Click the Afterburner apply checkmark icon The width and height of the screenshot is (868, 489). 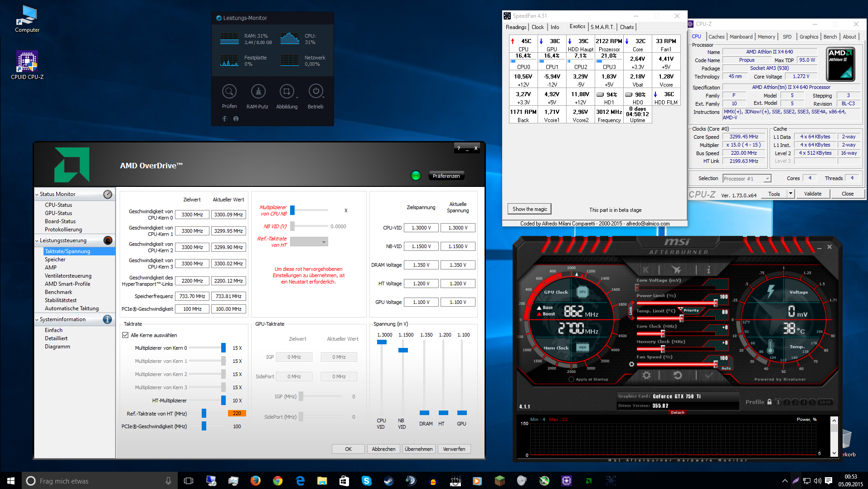point(709,375)
